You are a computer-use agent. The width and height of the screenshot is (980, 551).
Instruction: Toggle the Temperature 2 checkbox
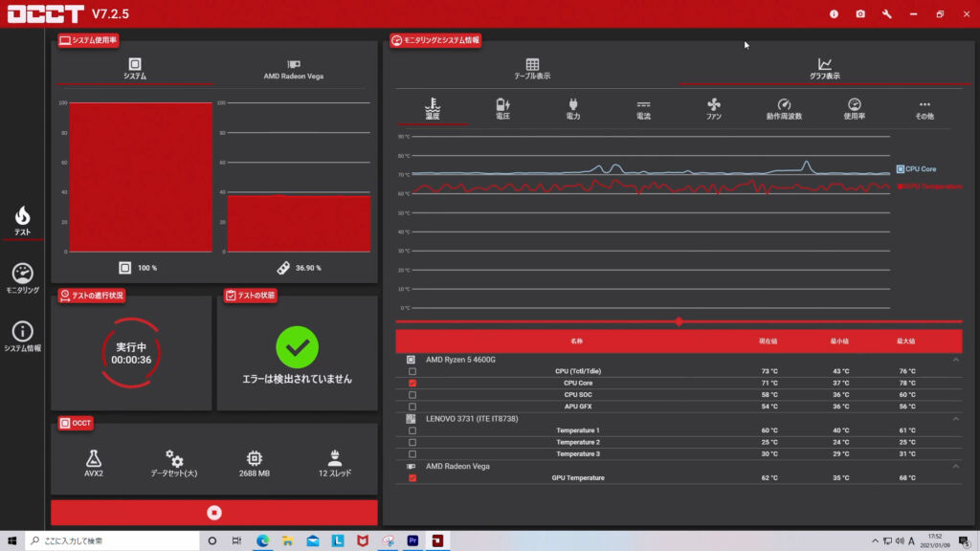pos(412,442)
